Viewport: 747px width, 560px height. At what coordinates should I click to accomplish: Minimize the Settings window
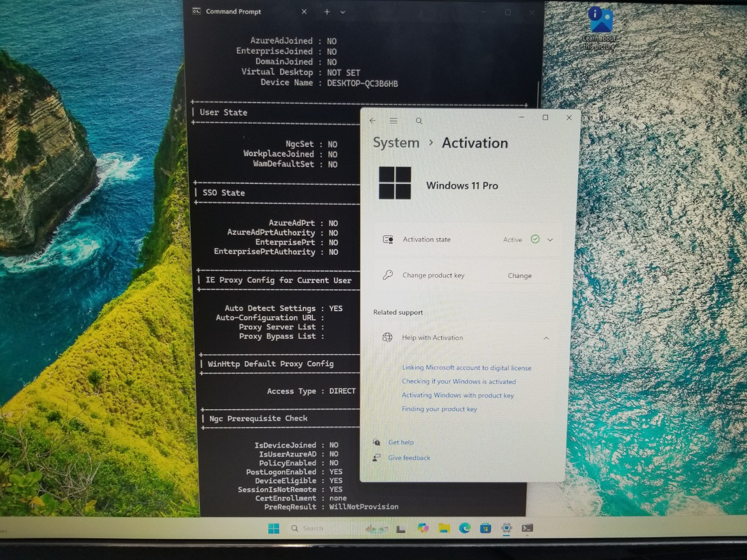coord(521,118)
